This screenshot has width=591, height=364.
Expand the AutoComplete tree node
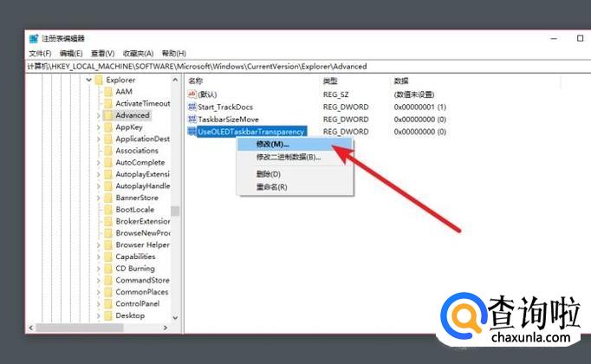99,162
